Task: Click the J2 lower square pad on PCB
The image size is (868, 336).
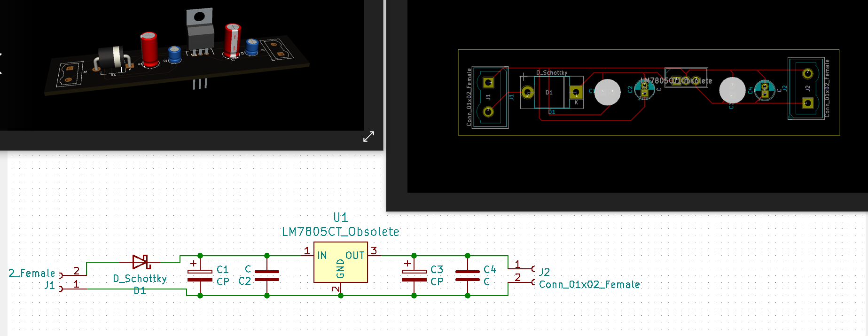Action: point(807,103)
